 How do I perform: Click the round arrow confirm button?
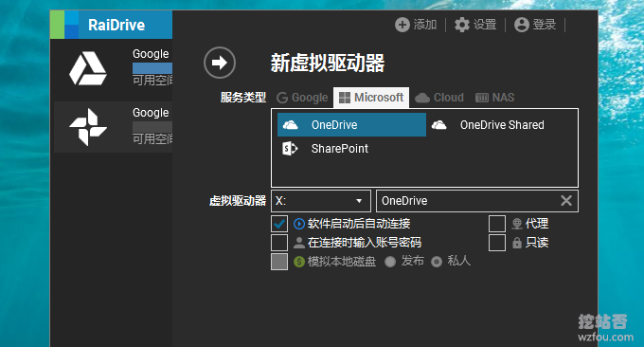click(x=220, y=63)
